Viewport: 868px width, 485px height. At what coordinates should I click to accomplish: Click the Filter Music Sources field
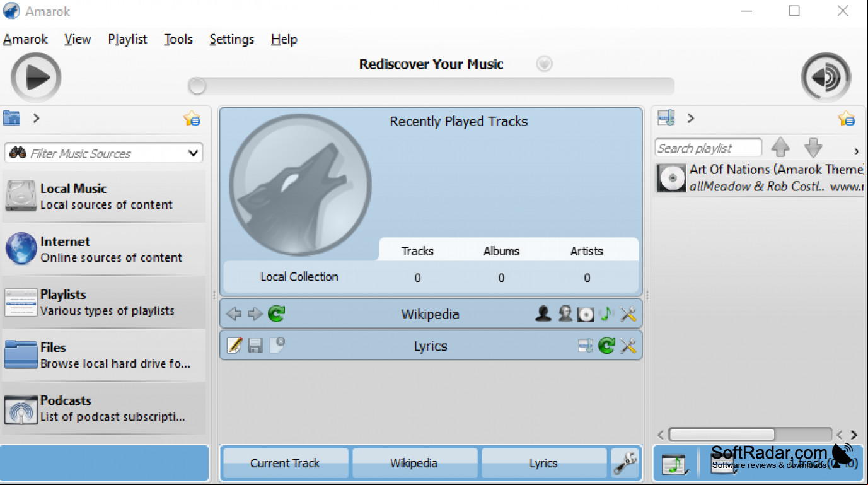[104, 153]
